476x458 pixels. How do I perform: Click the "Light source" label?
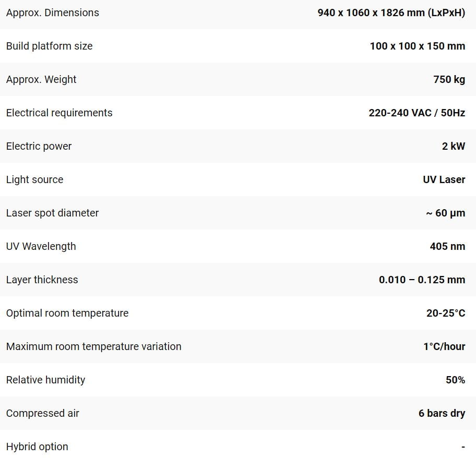pos(34,179)
